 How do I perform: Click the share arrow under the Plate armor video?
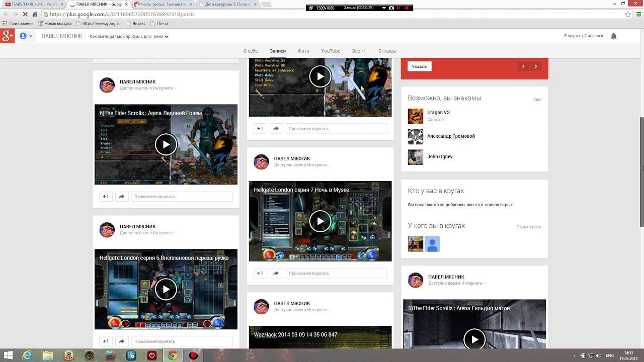point(276,129)
